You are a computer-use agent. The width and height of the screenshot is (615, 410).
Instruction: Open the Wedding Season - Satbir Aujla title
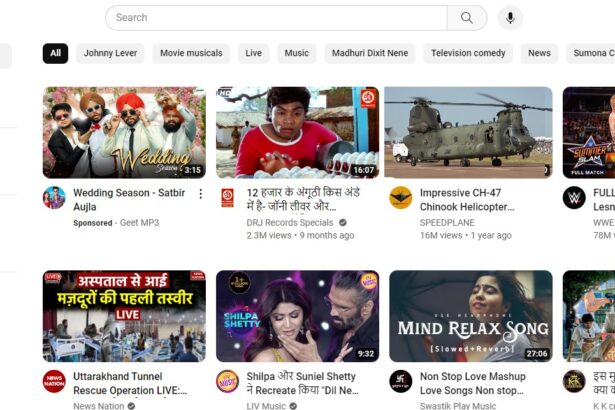click(x=129, y=200)
